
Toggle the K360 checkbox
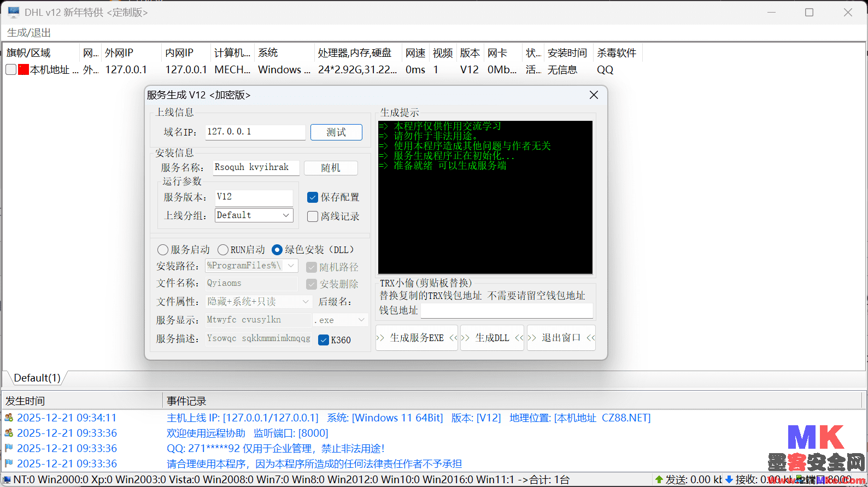pyautogui.click(x=324, y=340)
